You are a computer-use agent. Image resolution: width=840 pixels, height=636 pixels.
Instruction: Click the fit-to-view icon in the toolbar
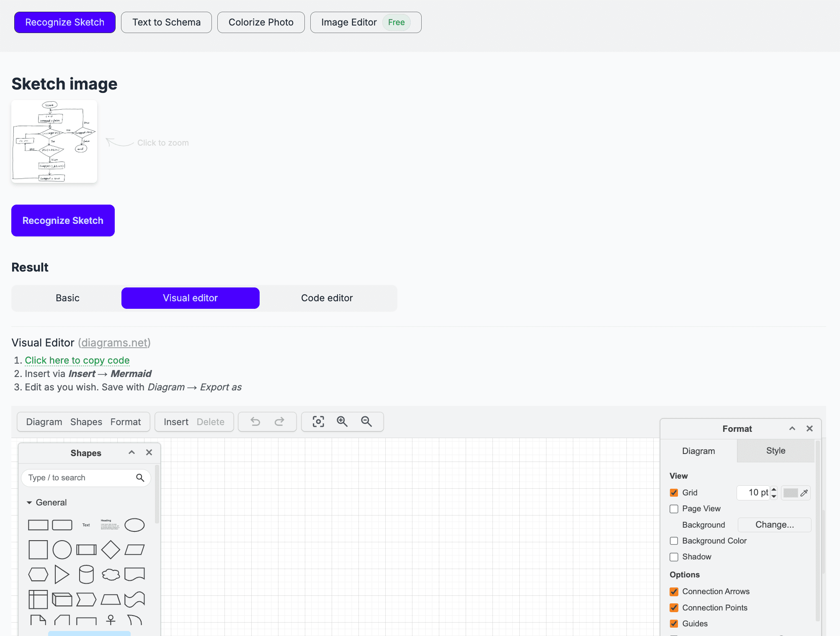point(318,422)
